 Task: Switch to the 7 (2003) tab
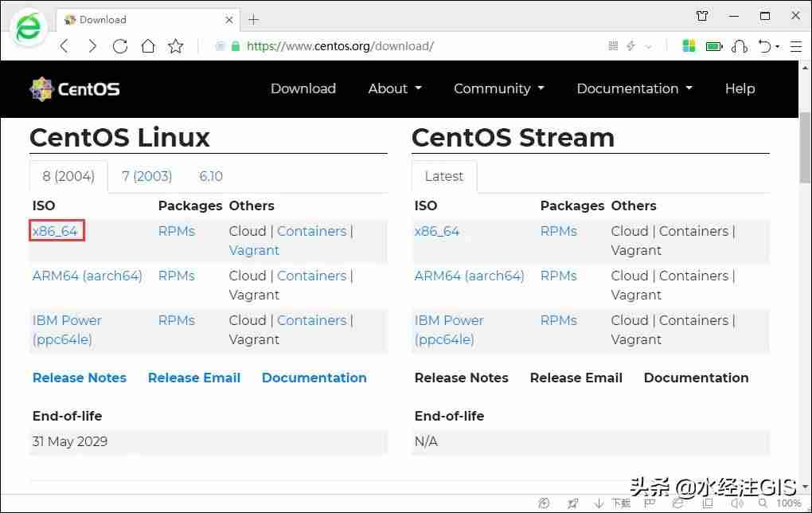point(146,176)
